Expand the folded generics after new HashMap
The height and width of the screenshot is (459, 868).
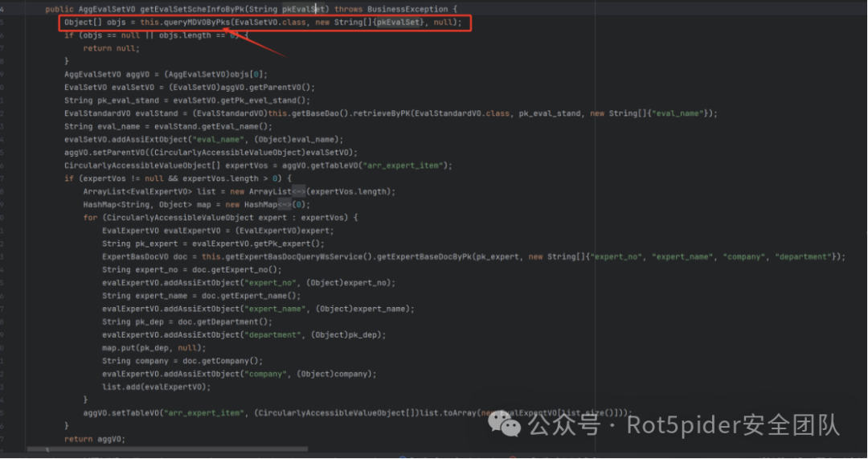click(x=274, y=204)
